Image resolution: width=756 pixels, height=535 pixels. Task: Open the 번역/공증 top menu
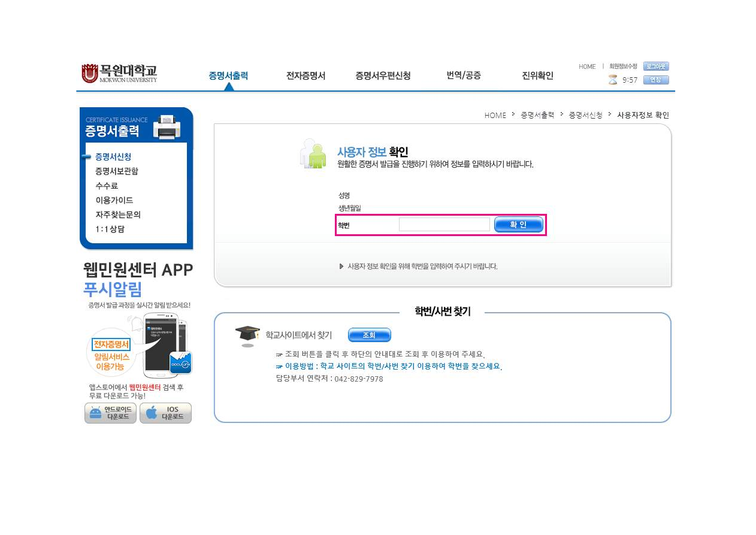464,75
